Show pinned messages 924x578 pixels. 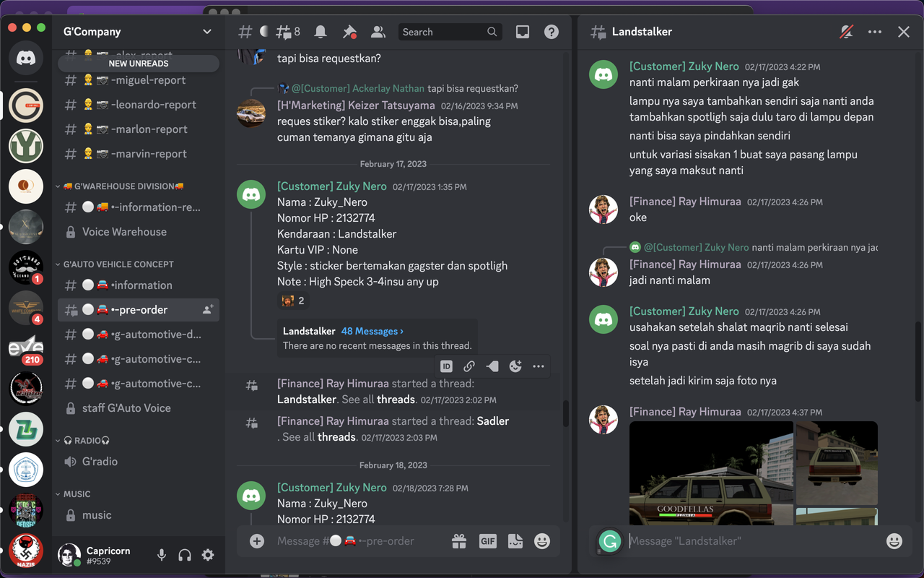(x=349, y=32)
